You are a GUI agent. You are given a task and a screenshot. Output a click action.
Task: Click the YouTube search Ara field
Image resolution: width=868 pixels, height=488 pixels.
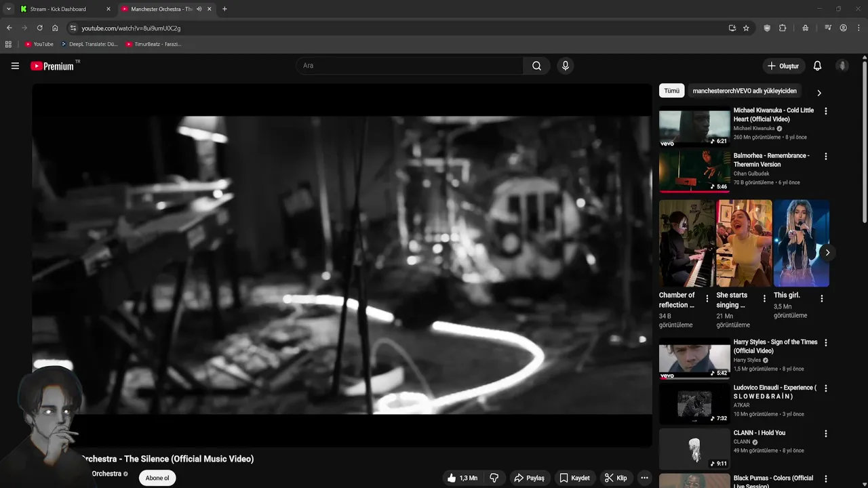tap(410, 66)
